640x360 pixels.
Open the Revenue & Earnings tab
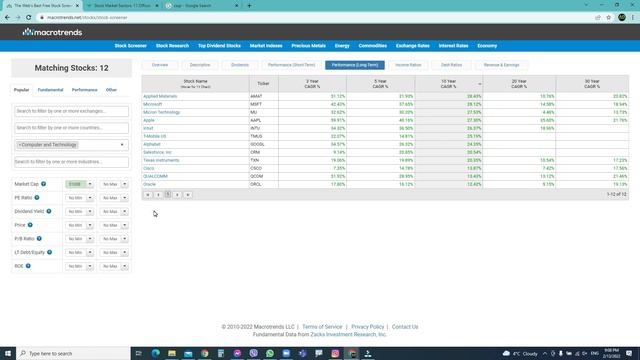coord(502,65)
